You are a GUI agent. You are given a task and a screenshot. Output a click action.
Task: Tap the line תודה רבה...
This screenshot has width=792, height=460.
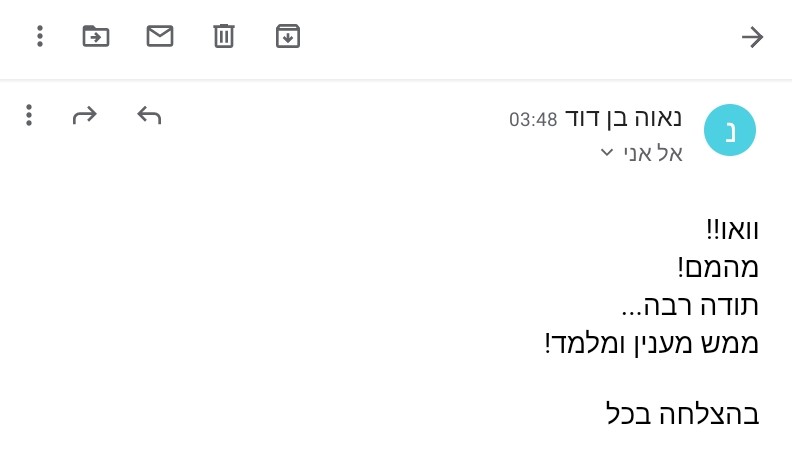690,305
